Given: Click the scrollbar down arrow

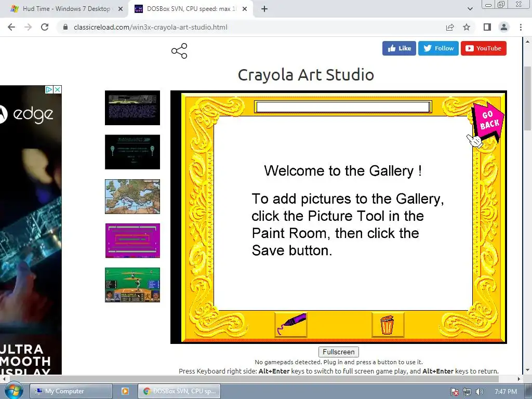Looking at the screenshot, I should (x=527, y=370).
